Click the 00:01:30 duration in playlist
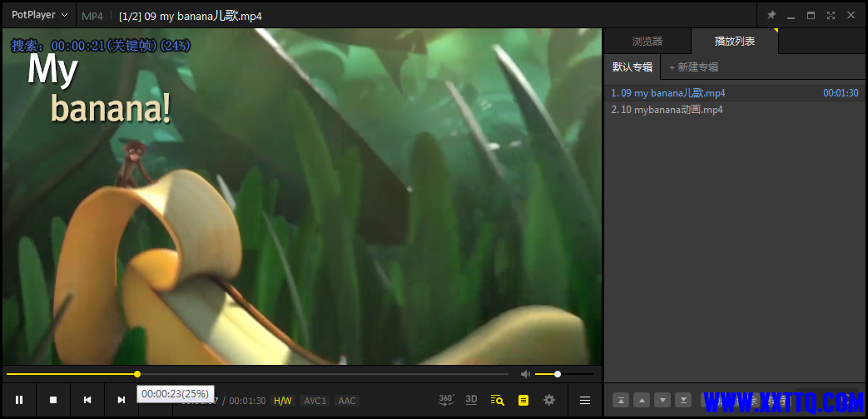 click(841, 93)
